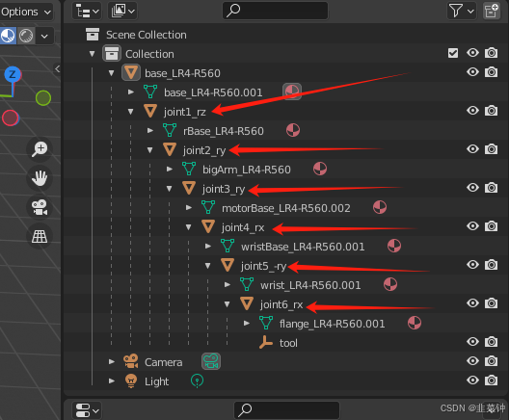509x420 pixels.
Task: Click wrist_LR4-R560.001 material icon
Action: 390,284
